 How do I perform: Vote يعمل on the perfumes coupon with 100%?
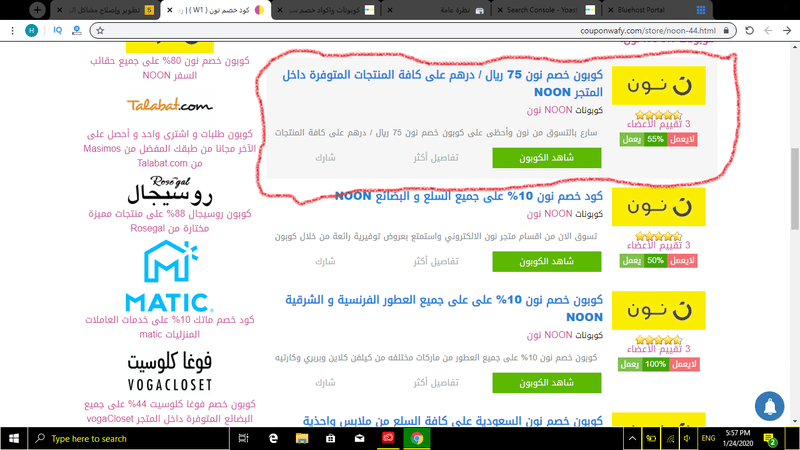(x=630, y=364)
